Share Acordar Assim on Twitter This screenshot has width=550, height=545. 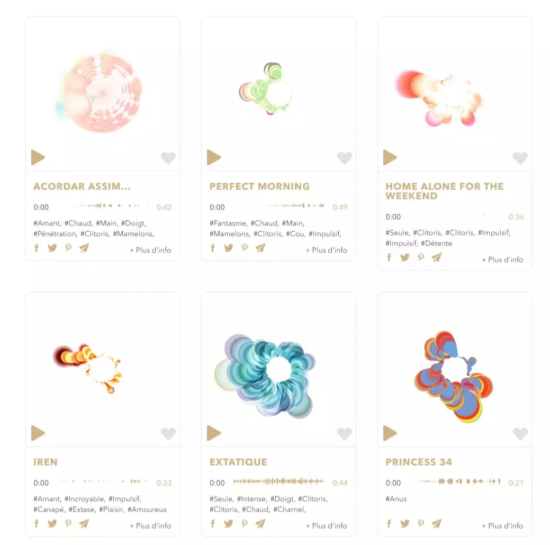[52, 248]
